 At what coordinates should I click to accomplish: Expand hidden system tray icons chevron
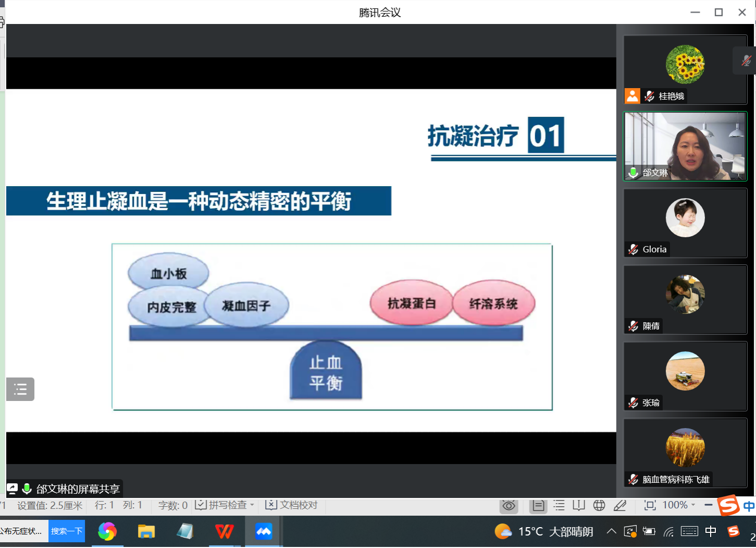click(611, 531)
